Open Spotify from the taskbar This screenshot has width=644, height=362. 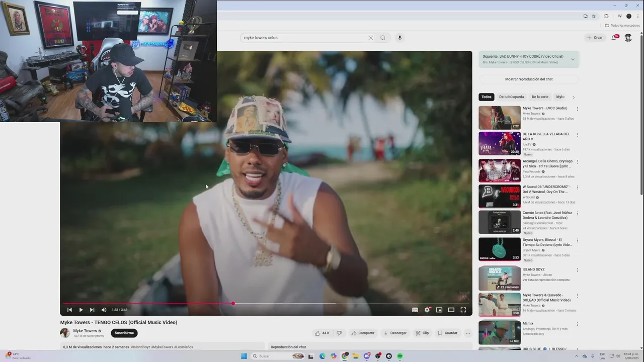pos(400,356)
